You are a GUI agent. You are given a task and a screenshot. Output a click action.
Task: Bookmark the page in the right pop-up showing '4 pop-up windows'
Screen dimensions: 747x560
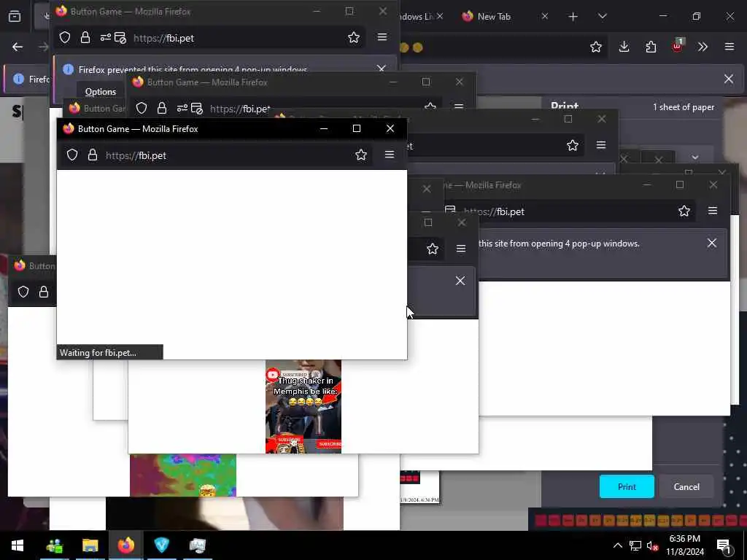(x=684, y=211)
